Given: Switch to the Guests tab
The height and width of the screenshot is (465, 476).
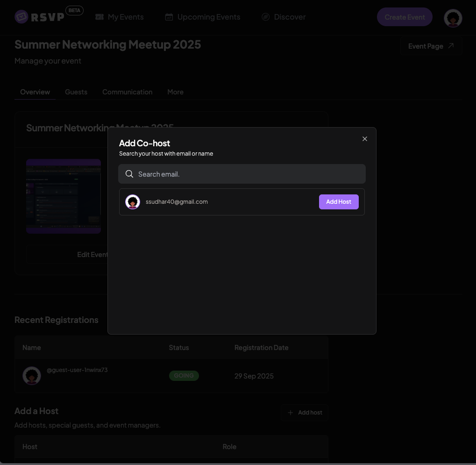Looking at the screenshot, I should pyautogui.click(x=76, y=92).
